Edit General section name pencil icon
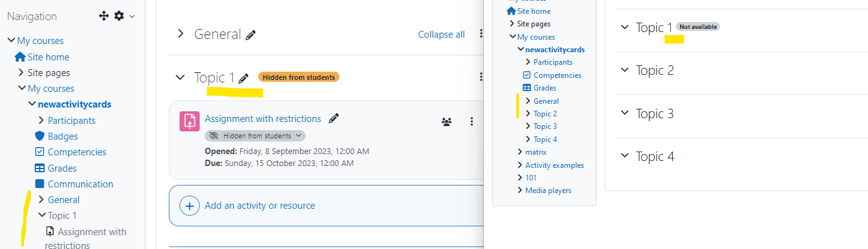Image resolution: width=868 pixels, height=249 pixels. pos(251,35)
